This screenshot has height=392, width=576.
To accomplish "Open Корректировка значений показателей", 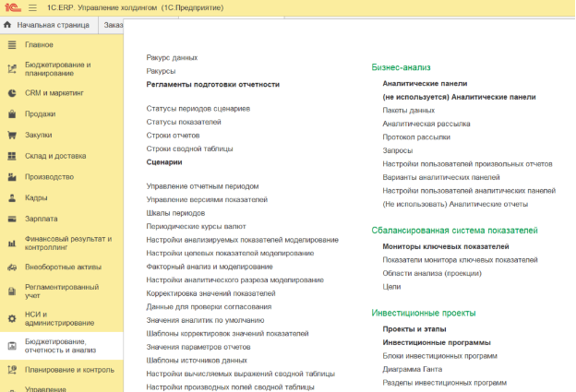I will [x=210, y=293].
